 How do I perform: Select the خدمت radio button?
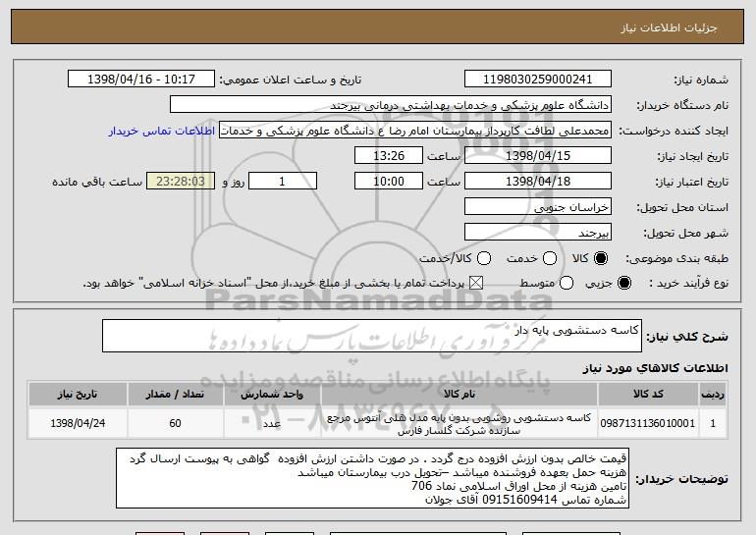point(550,258)
